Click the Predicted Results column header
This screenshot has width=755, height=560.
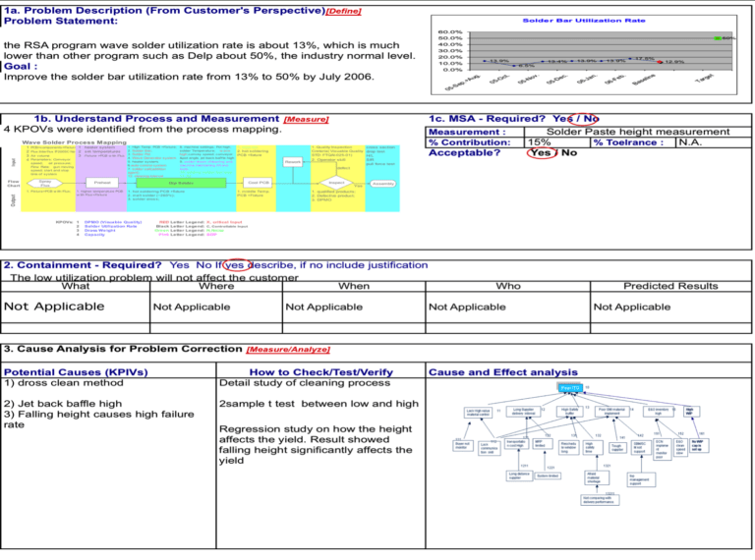(x=669, y=286)
